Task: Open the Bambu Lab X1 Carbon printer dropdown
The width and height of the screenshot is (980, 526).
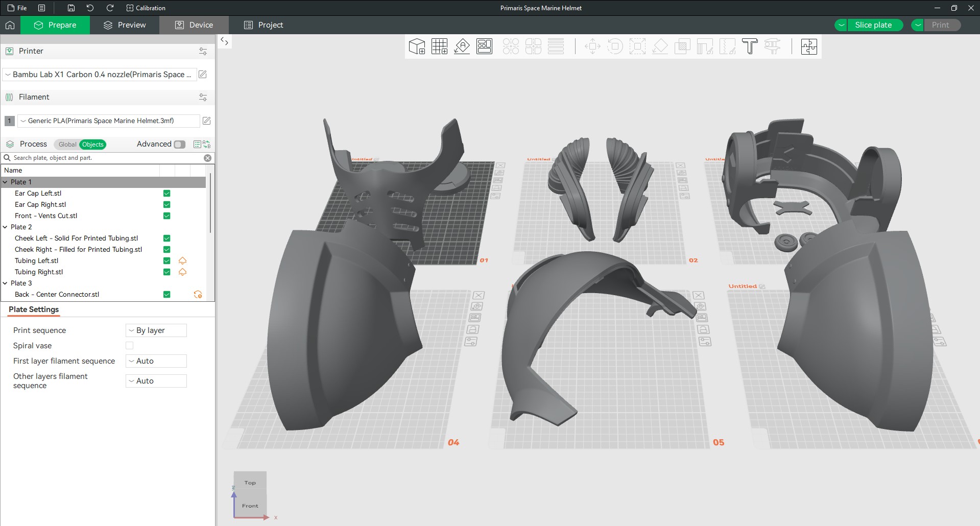Action: 100,75
